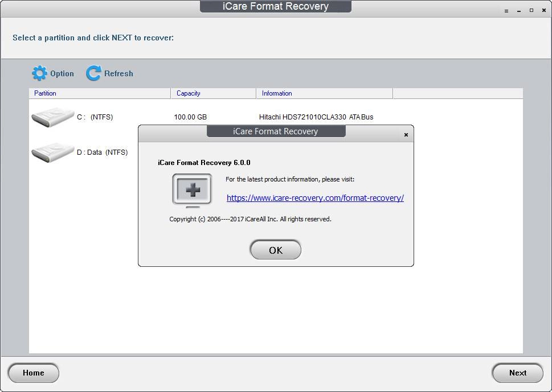Click the Refresh arrow icon

tap(93, 73)
